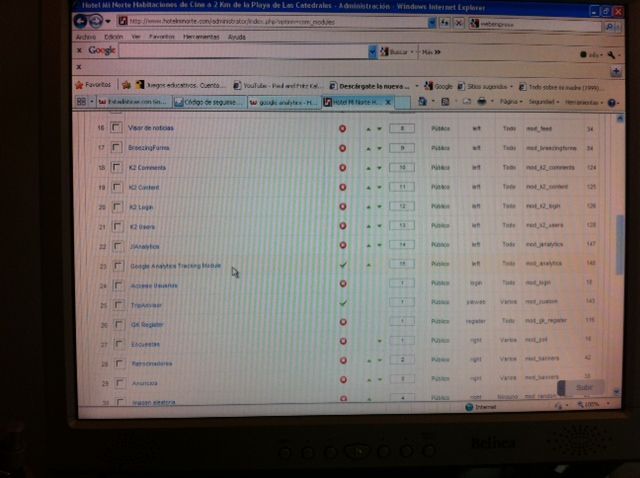Open the Acceso Usuarios module link
Screen dimensions: 640x478
153,286
